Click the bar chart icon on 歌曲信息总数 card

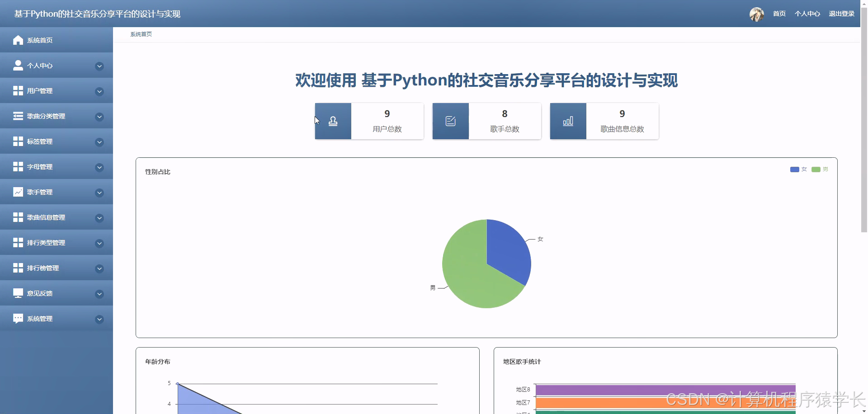tap(568, 121)
